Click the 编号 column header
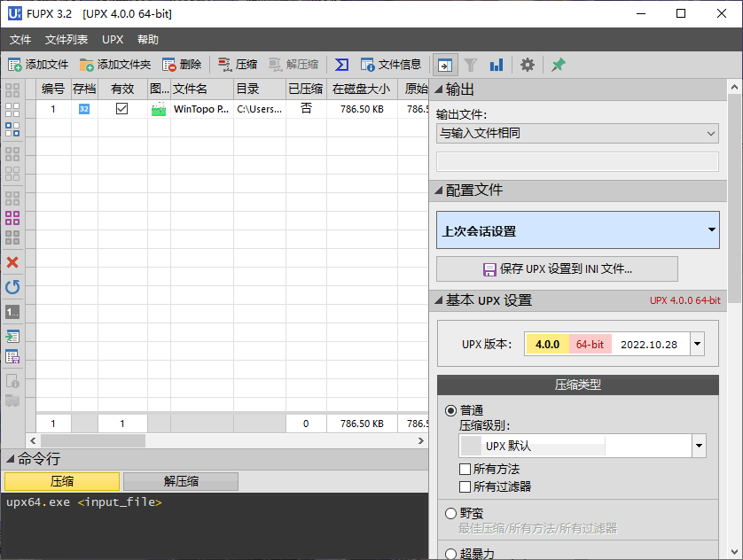The height and width of the screenshot is (560, 743). click(x=53, y=89)
